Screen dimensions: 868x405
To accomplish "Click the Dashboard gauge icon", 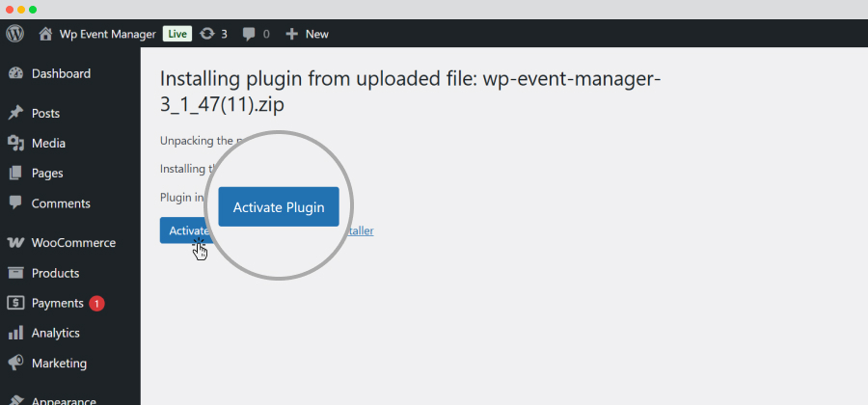I will point(15,73).
